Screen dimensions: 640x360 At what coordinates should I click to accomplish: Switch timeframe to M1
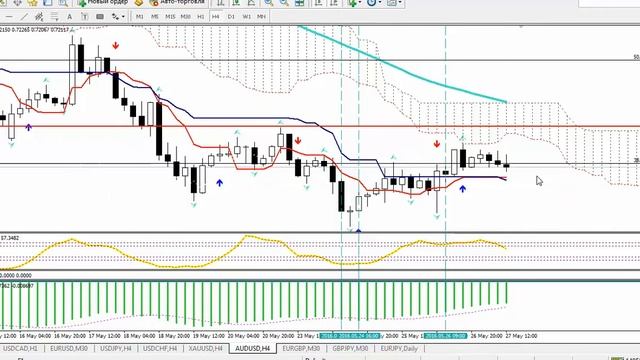tap(140, 16)
